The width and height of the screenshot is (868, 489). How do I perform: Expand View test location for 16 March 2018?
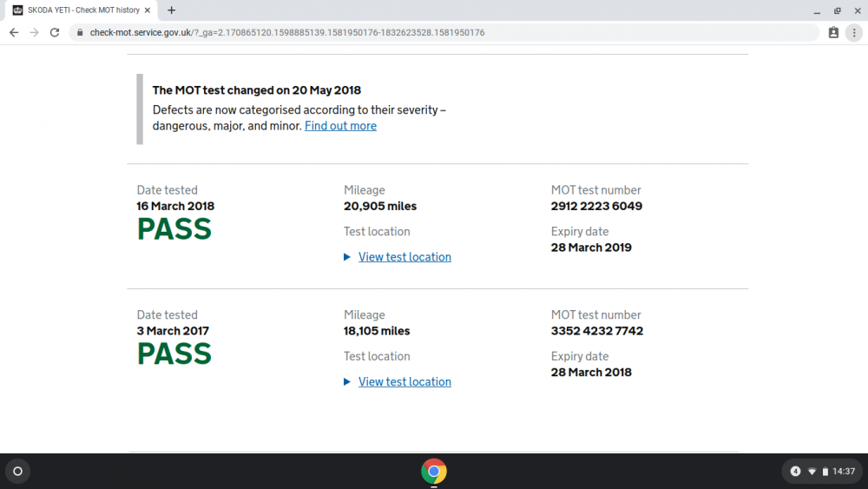[x=404, y=257]
